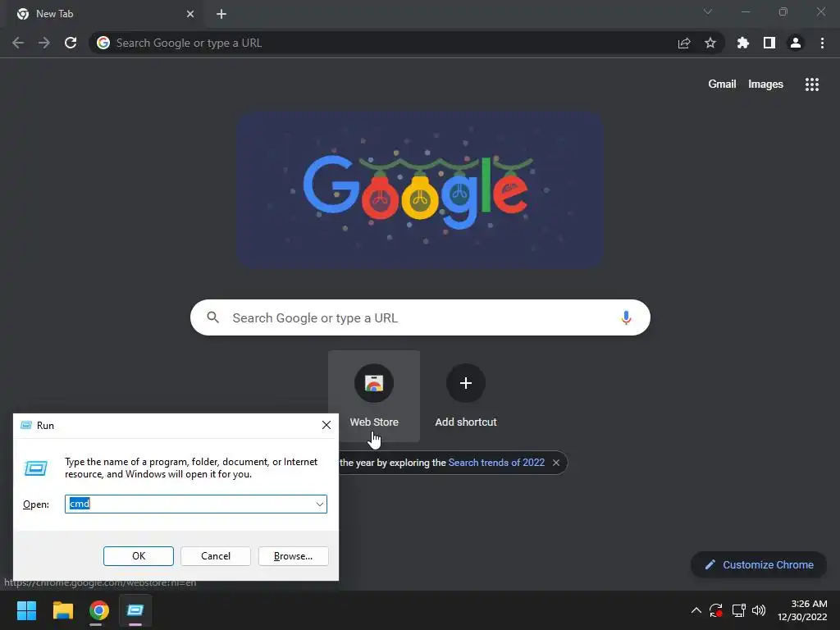Open the Chrome profile avatar icon
This screenshot has height=630, width=840.
(796, 43)
